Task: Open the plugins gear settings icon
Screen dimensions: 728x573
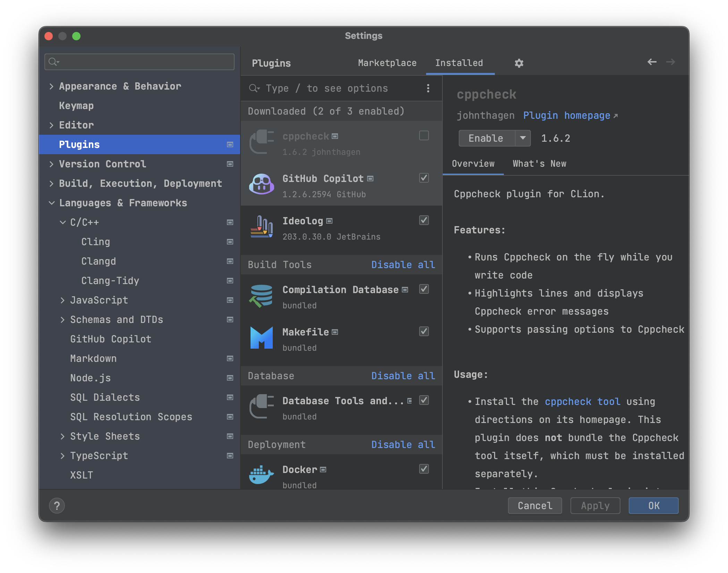Action: [519, 63]
